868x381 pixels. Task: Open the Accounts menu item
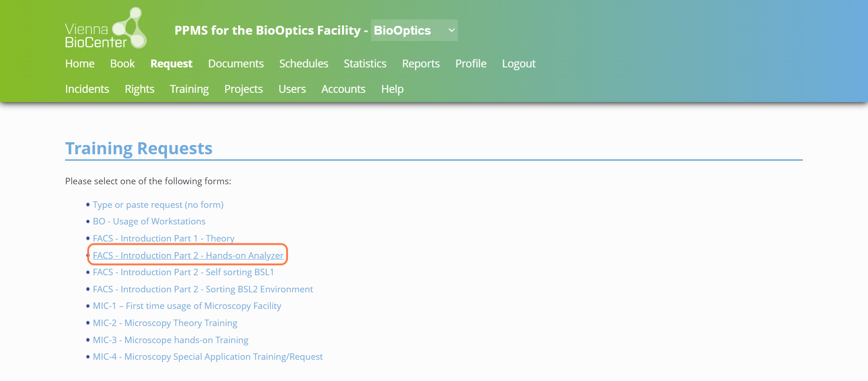tap(343, 89)
